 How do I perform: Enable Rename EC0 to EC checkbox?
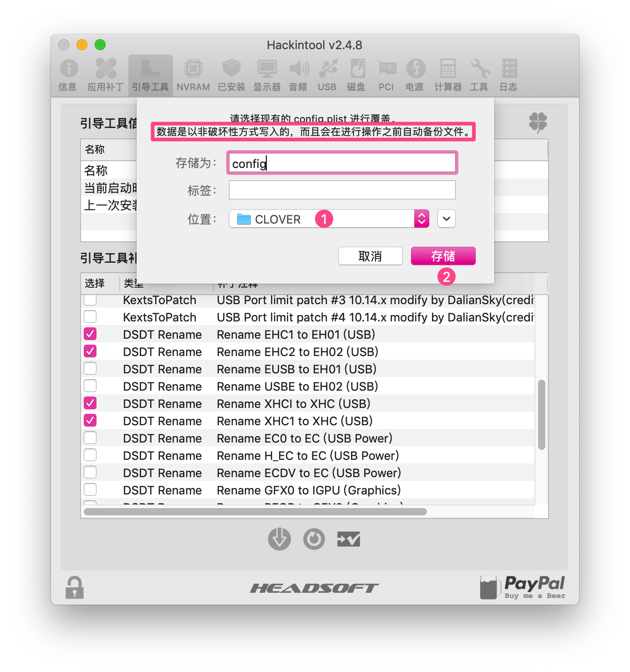pyautogui.click(x=91, y=438)
